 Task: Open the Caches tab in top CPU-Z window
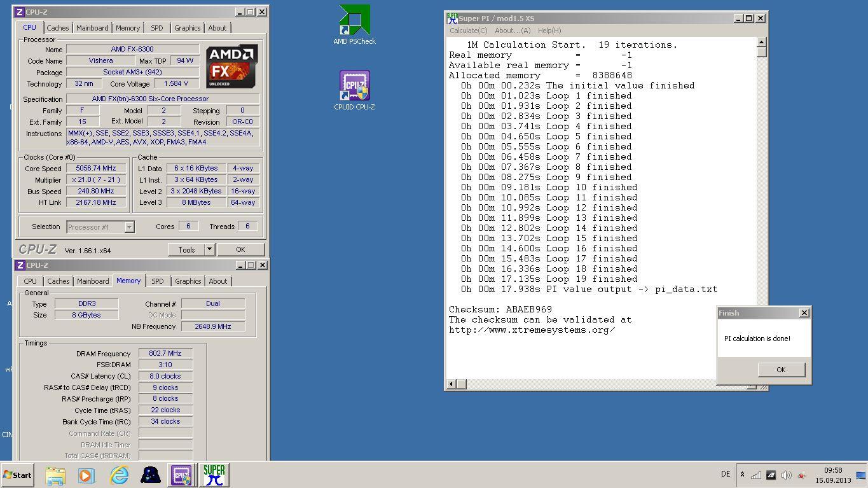point(58,28)
